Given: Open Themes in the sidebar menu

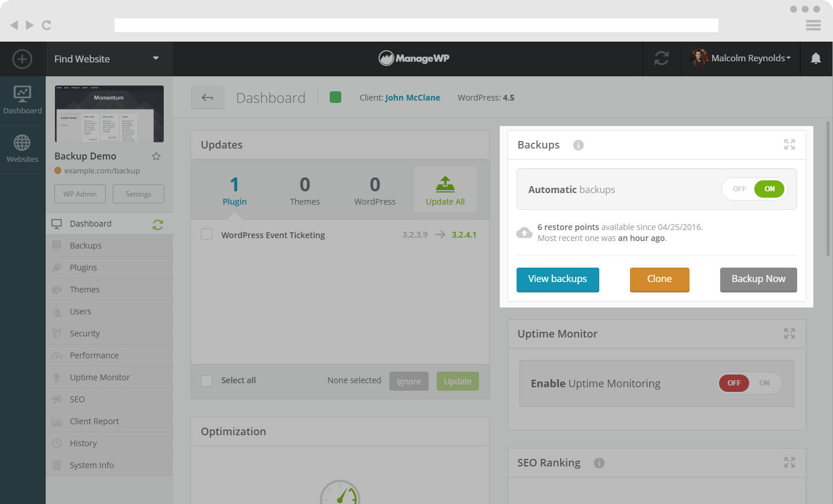Looking at the screenshot, I should (x=109, y=290).
